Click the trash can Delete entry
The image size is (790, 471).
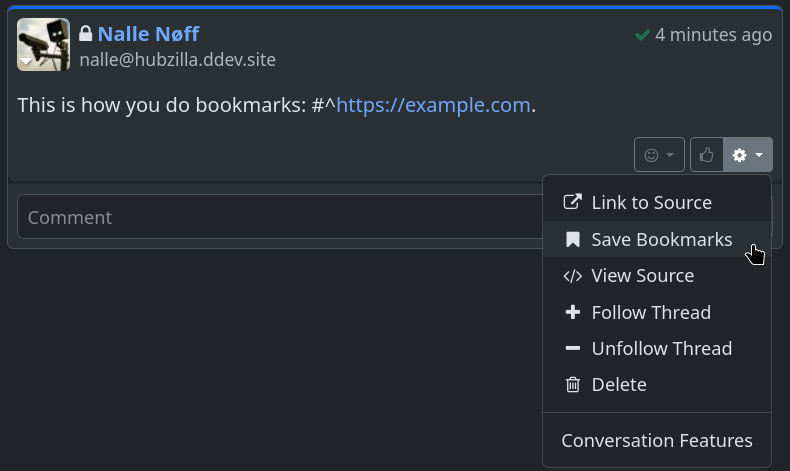point(618,385)
